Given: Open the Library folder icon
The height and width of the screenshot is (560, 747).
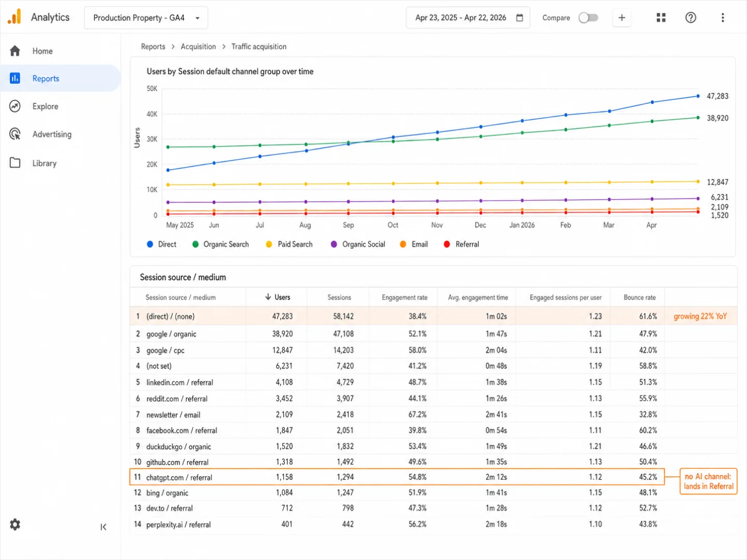Looking at the screenshot, I should click(15, 163).
